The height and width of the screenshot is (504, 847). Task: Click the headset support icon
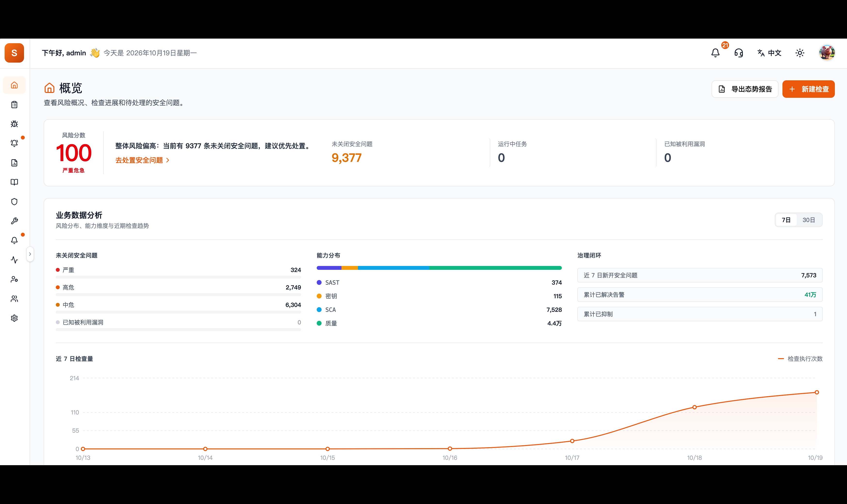pyautogui.click(x=739, y=53)
